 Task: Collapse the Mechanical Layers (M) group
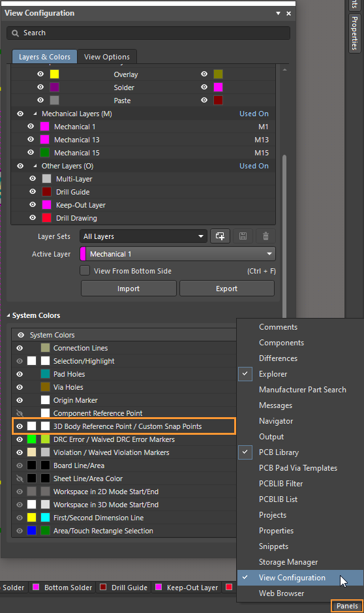35,114
